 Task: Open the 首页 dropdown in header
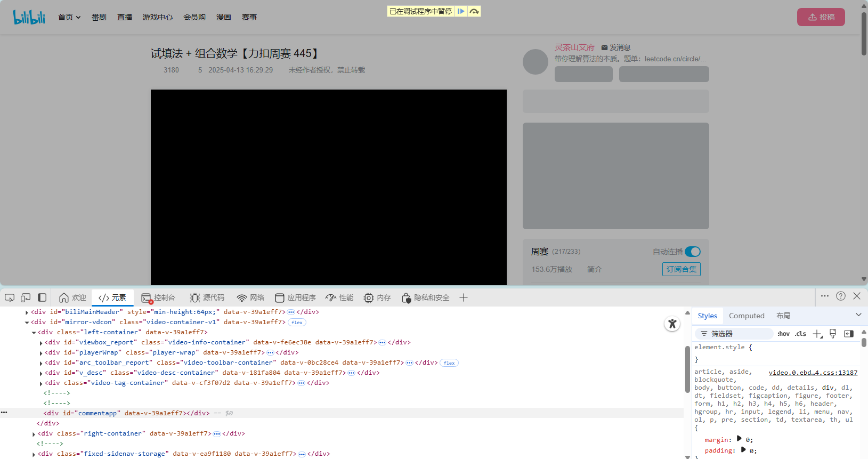coord(69,17)
